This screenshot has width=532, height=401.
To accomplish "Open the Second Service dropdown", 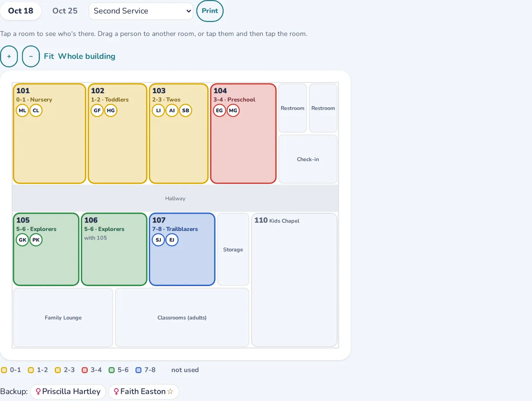I will [x=141, y=11].
